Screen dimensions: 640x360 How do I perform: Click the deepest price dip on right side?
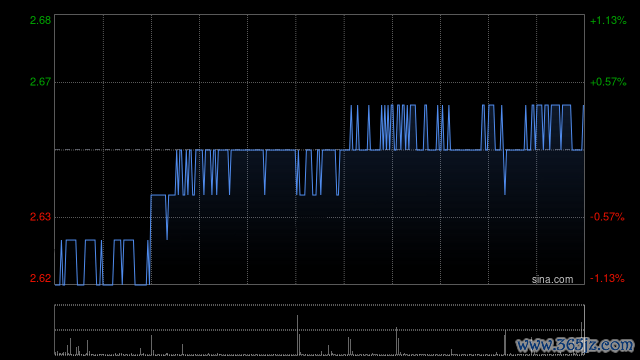[x=505, y=172]
